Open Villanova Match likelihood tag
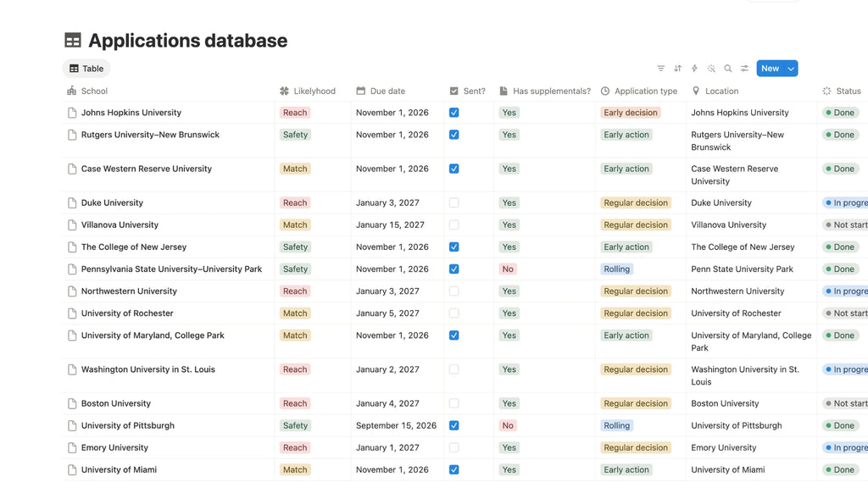868x488 pixels. (x=295, y=225)
